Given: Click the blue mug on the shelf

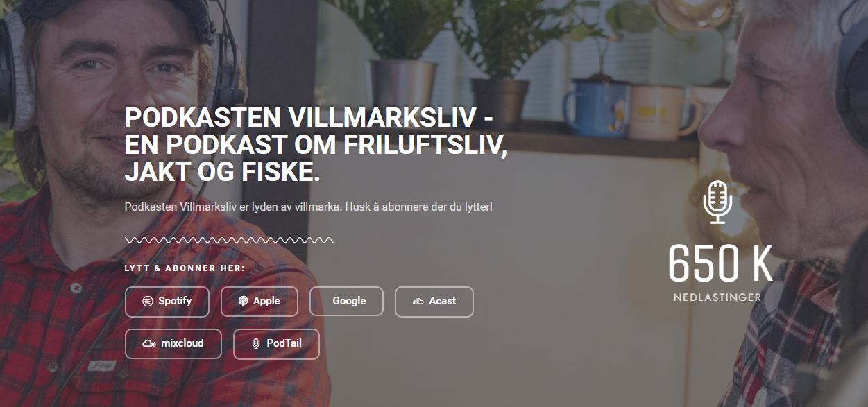Looking at the screenshot, I should coord(592,109).
